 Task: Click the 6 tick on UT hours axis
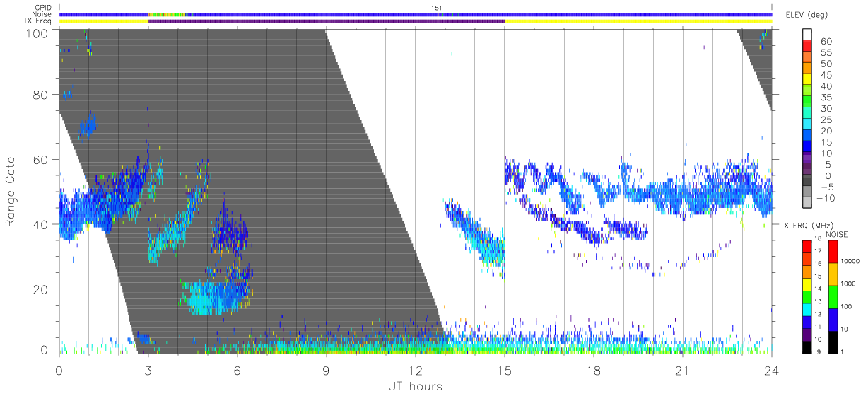tap(237, 370)
